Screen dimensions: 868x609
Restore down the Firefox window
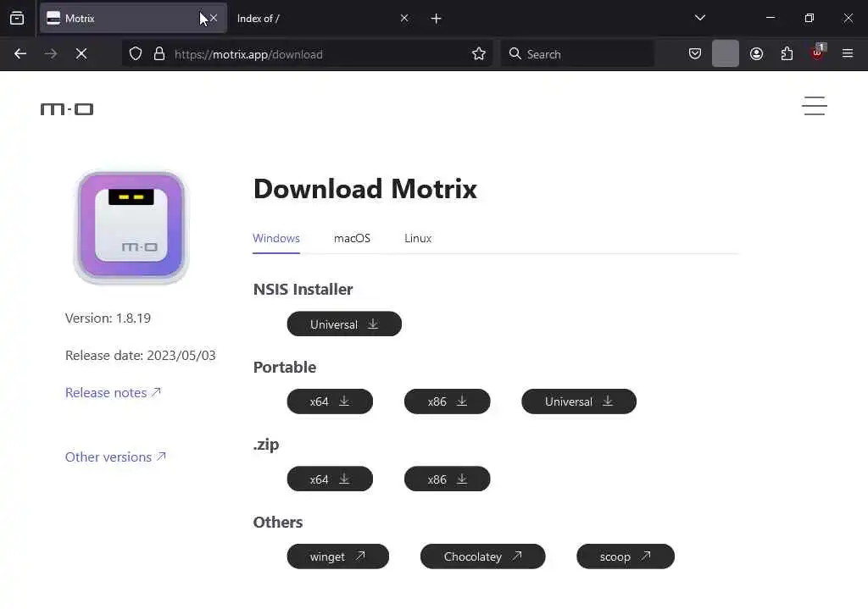(x=810, y=18)
